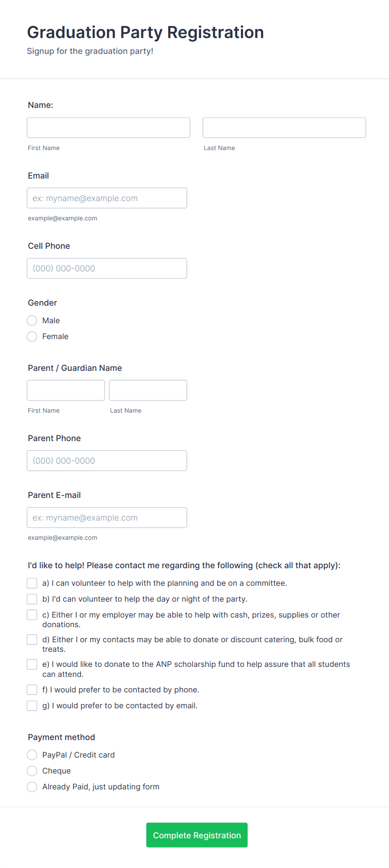
Task: Check the cash, prizes, supplies donations option
Action: click(32, 615)
